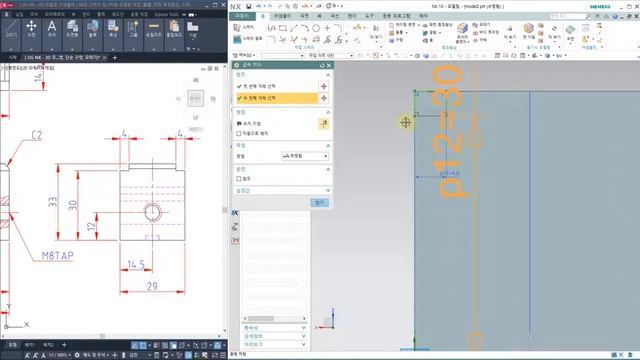Viewport: 640px width, 360px height.
Task: Switch to the Model tab at AutoCAD bottom
Action: click(x=13, y=345)
